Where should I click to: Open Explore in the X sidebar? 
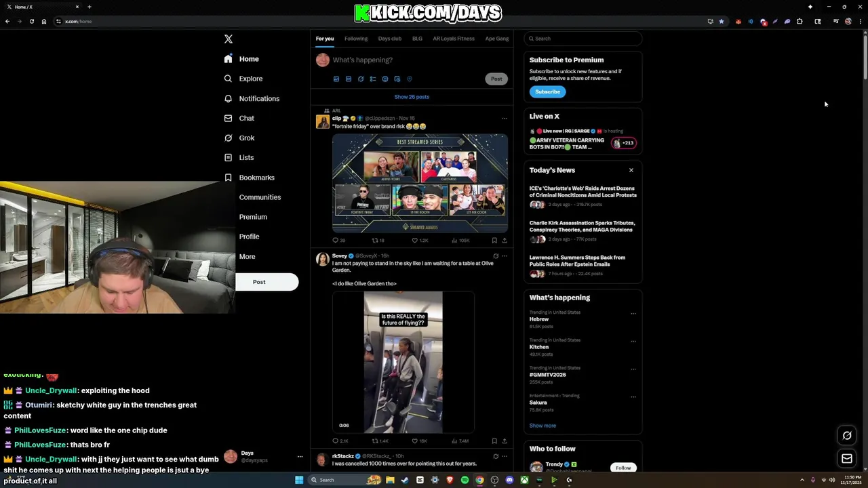[243, 79]
